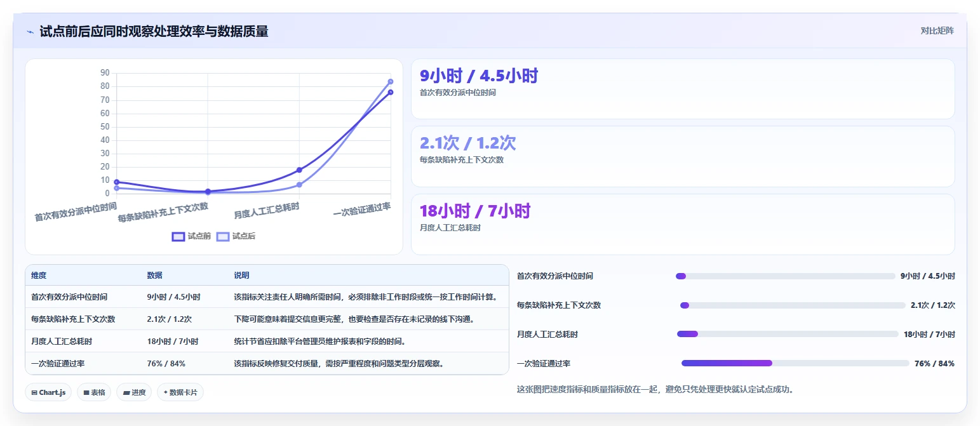Click the 首次有效分派中位时间 progress bar
Viewport: 980px width, 426px height.
pos(785,276)
